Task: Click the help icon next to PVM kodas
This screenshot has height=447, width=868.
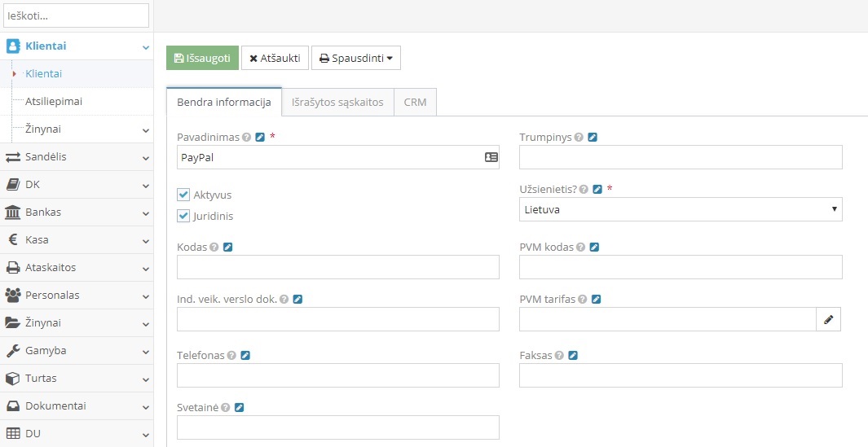Action: tap(580, 248)
